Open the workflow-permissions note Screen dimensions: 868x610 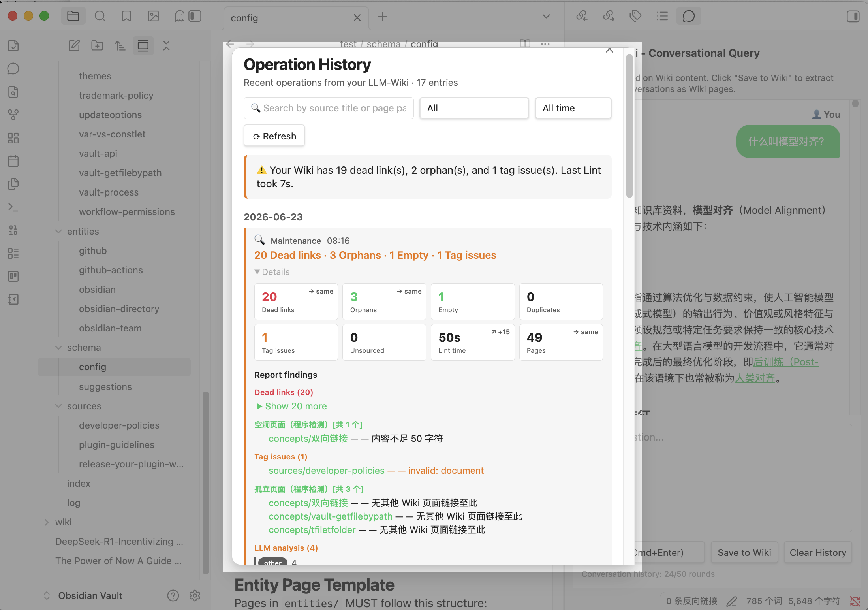(127, 212)
